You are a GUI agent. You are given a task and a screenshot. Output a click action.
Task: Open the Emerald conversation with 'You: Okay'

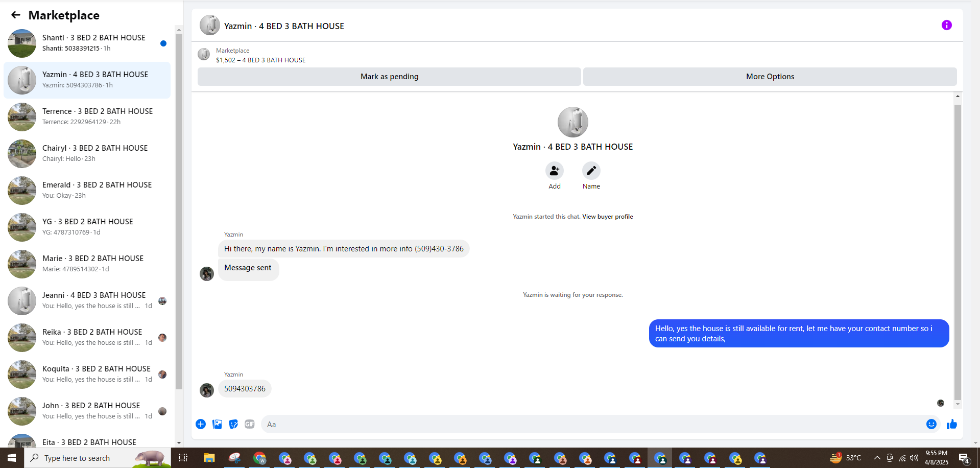point(87,191)
